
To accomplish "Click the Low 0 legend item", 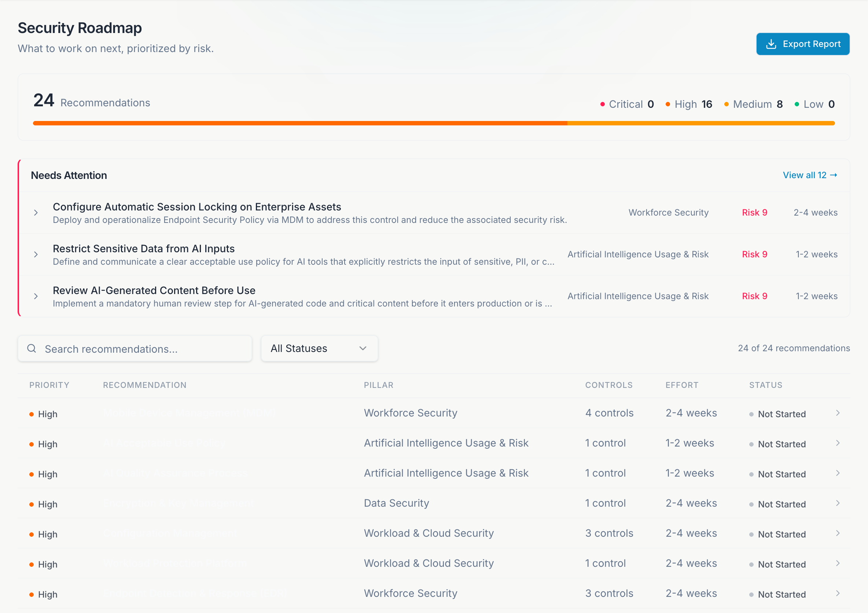I will pyautogui.click(x=815, y=104).
